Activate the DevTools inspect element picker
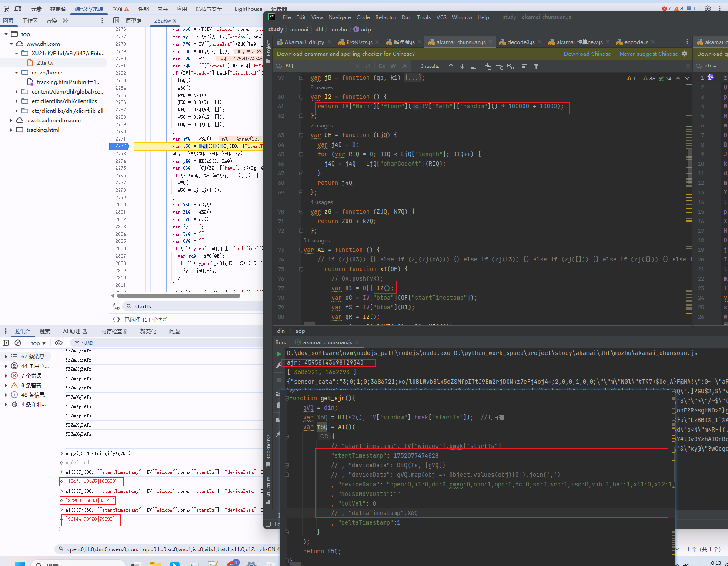Screen dimensions: 728x566 tap(6, 9)
